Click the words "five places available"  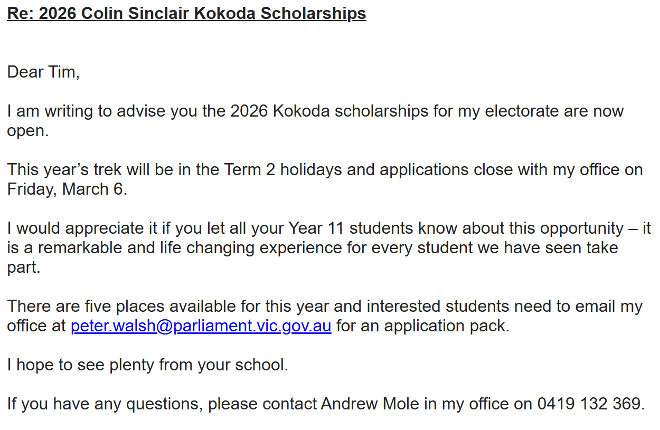tap(150, 306)
